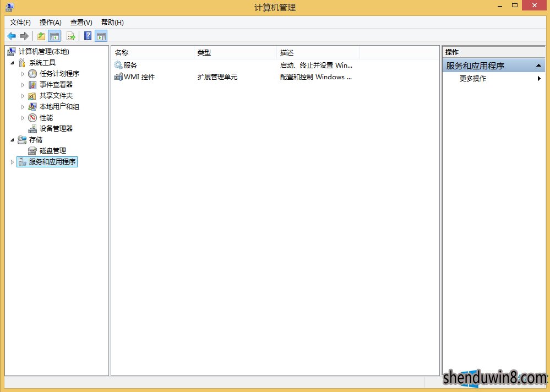Image resolution: width=550 pixels, height=392 pixels.
Task: Select 任务计划程序 label in tree
Action: click(59, 74)
